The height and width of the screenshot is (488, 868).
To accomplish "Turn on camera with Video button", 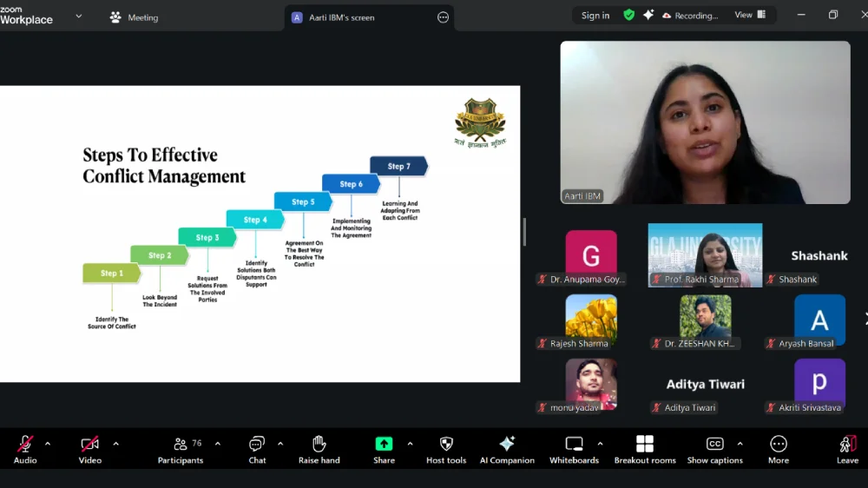I will coord(90,445).
